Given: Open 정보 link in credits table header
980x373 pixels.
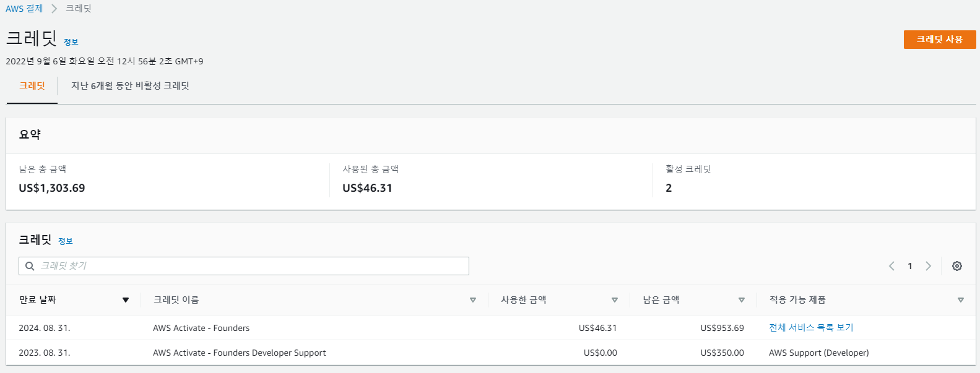Looking at the screenshot, I should click(66, 241).
